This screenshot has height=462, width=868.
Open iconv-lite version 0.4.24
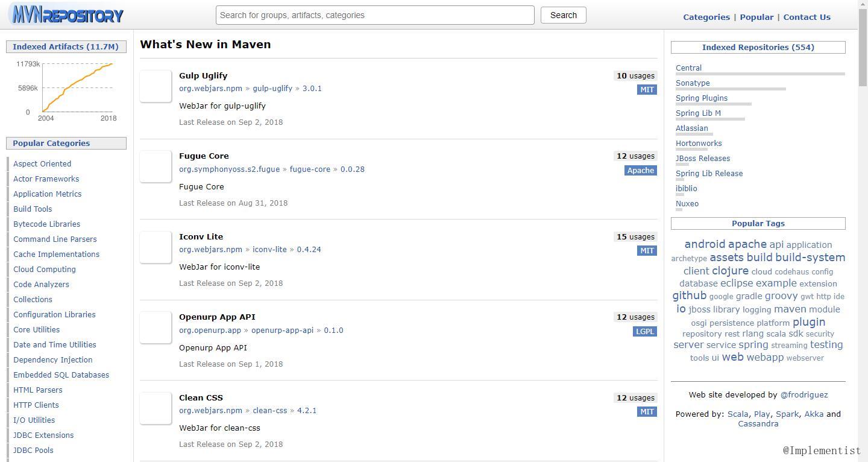pos(309,249)
